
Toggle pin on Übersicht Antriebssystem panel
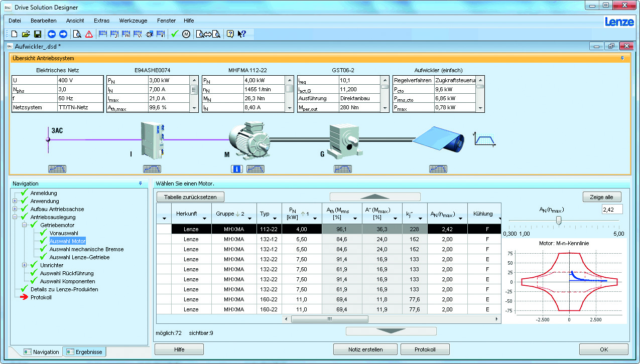[x=622, y=58]
